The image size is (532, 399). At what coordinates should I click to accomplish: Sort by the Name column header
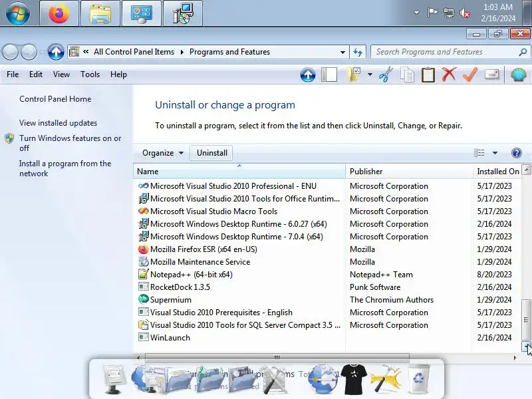(239, 172)
